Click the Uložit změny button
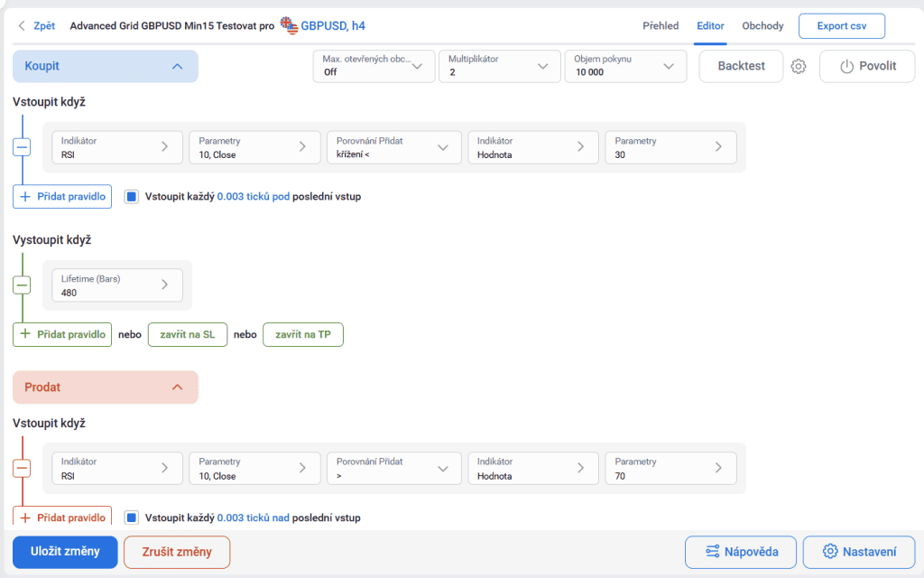Screen dimensions: 924x578 click(65, 552)
